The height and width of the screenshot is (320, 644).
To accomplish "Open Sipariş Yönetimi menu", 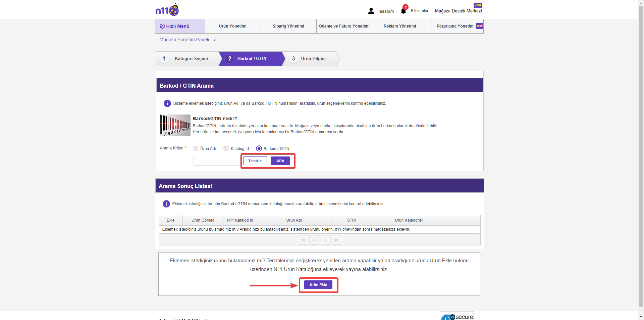I will [x=288, y=26].
